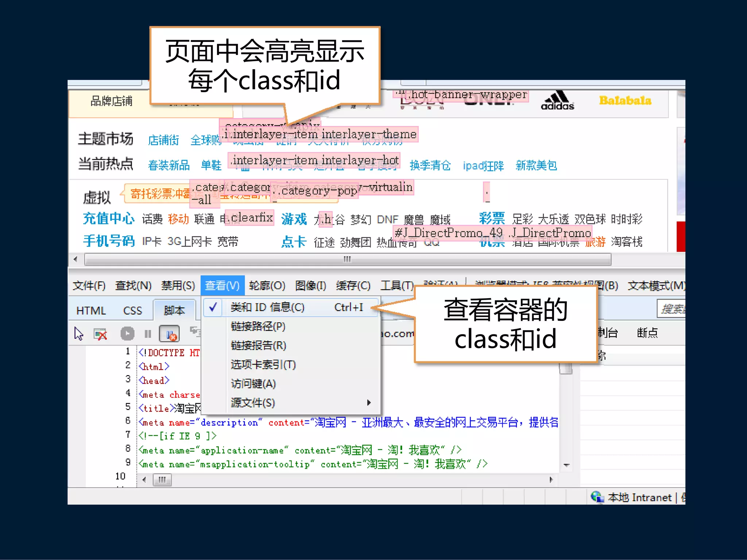The height and width of the screenshot is (560, 747).
Task: Click the code pane scroll right arrow
Action: (551, 479)
